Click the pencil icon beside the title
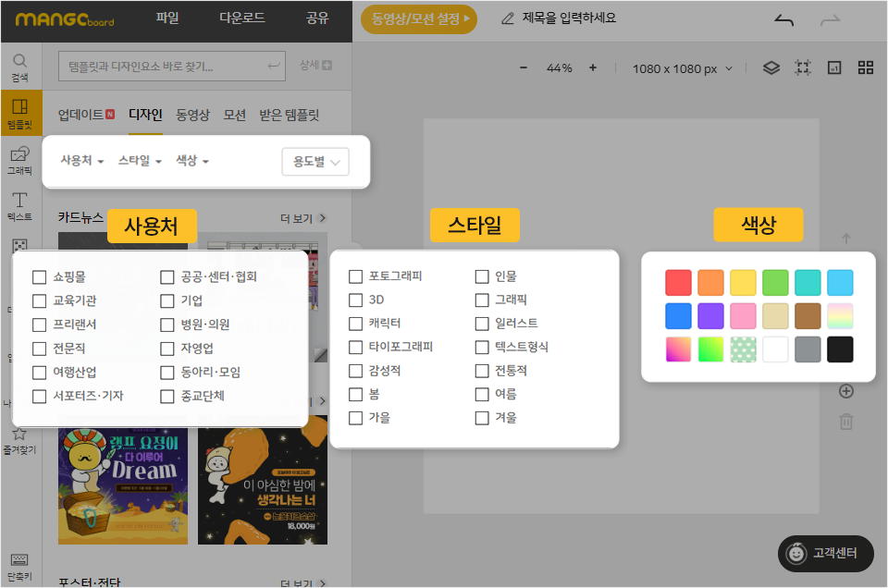The height and width of the screenshot is (588, 888). click(508, 18)
